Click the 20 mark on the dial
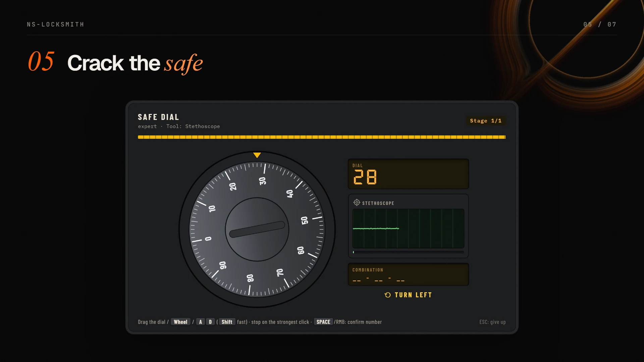Image resolution: width=644 pixels, height=362 pixels. point(233,186)
